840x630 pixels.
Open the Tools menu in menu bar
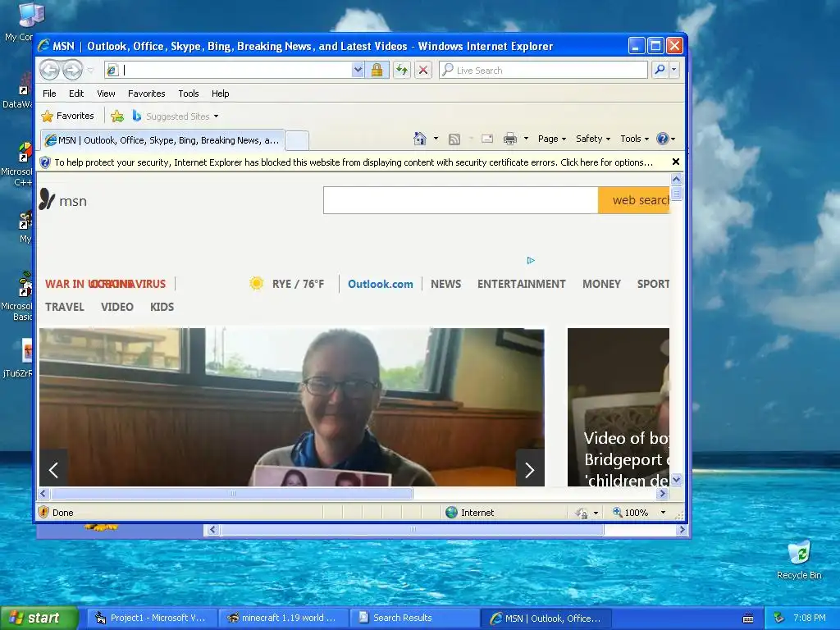(x=189, y=94)
